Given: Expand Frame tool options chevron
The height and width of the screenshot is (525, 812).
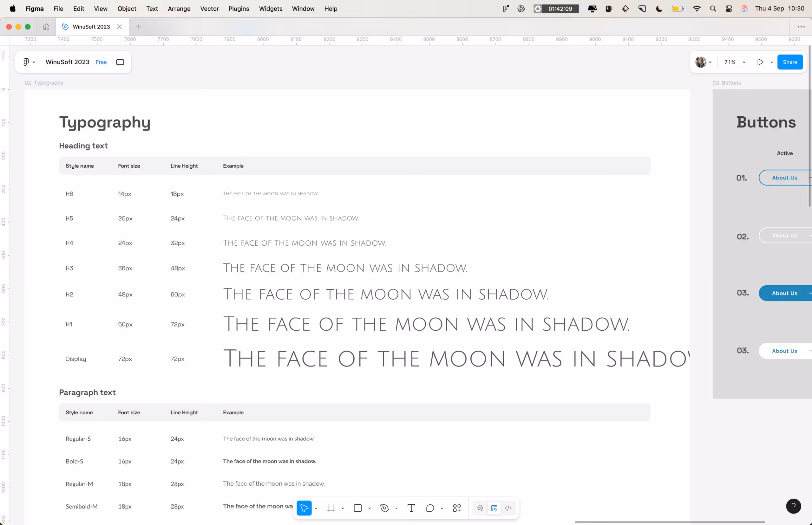Looking at the screenshot, I should tap(342, 508).
